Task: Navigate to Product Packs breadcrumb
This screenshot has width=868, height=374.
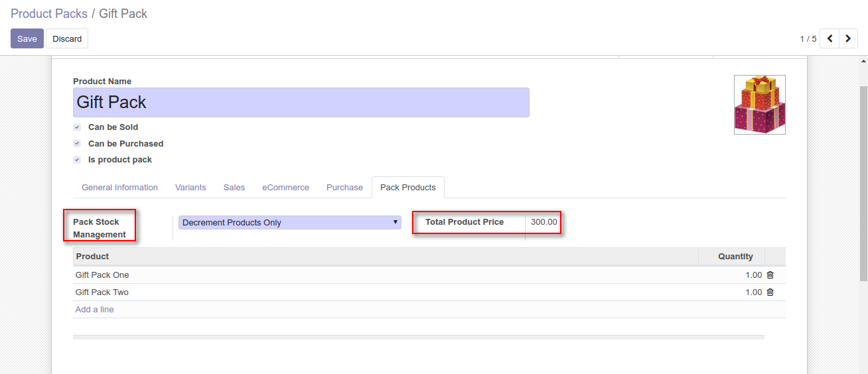Action: coord(49,14)
